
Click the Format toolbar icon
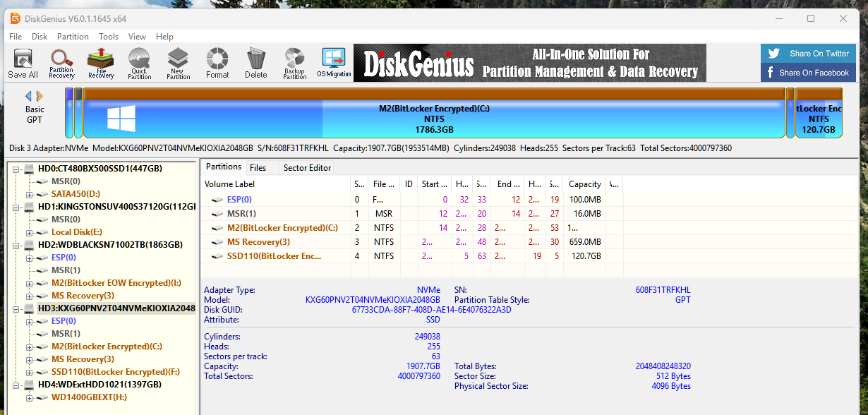click(x=217, y=64)
